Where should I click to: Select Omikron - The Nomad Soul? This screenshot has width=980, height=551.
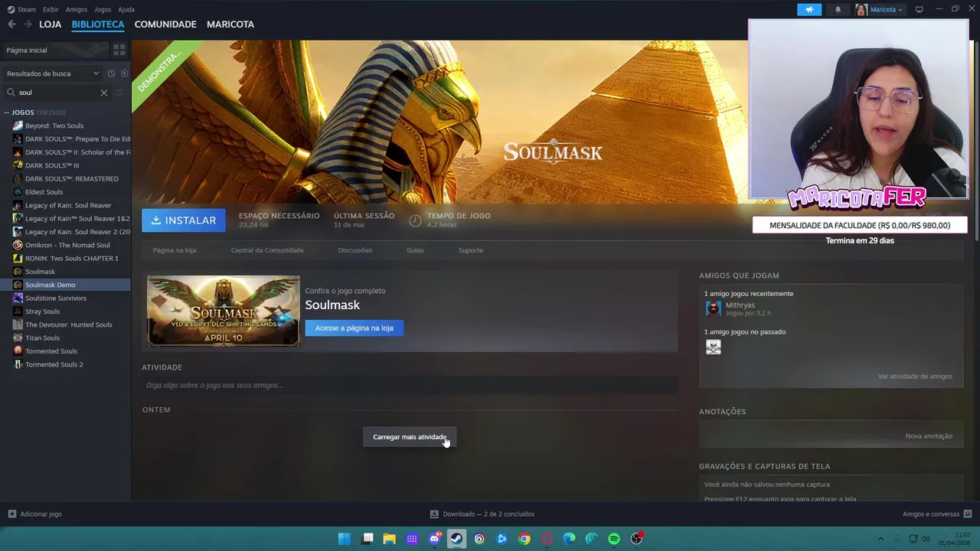[x=67, y=245]
